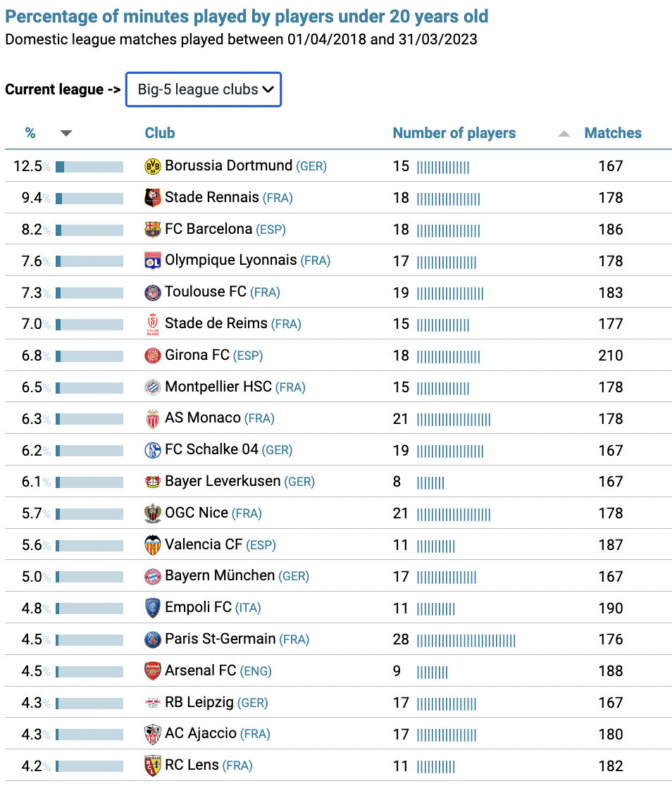Sort descending using the % column arrow
This screenshot has height=793, width=672.
(x=66, y=134)
